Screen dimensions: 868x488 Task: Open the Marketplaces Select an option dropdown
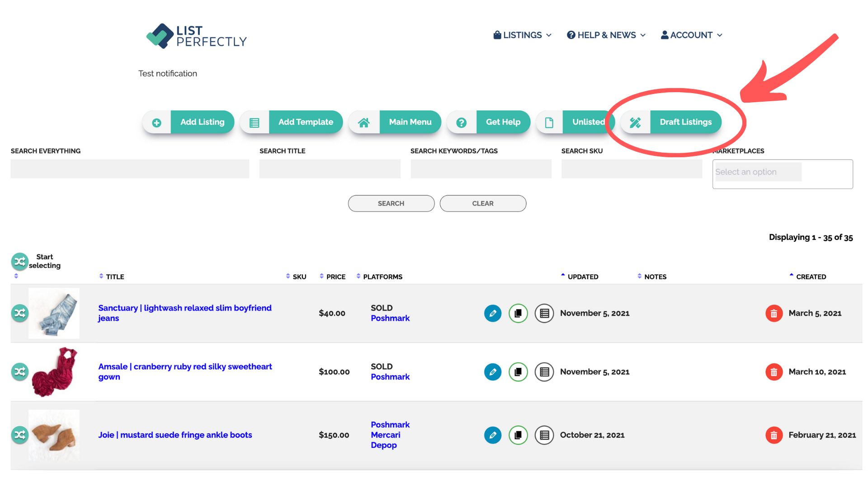[x=782, y=173]
